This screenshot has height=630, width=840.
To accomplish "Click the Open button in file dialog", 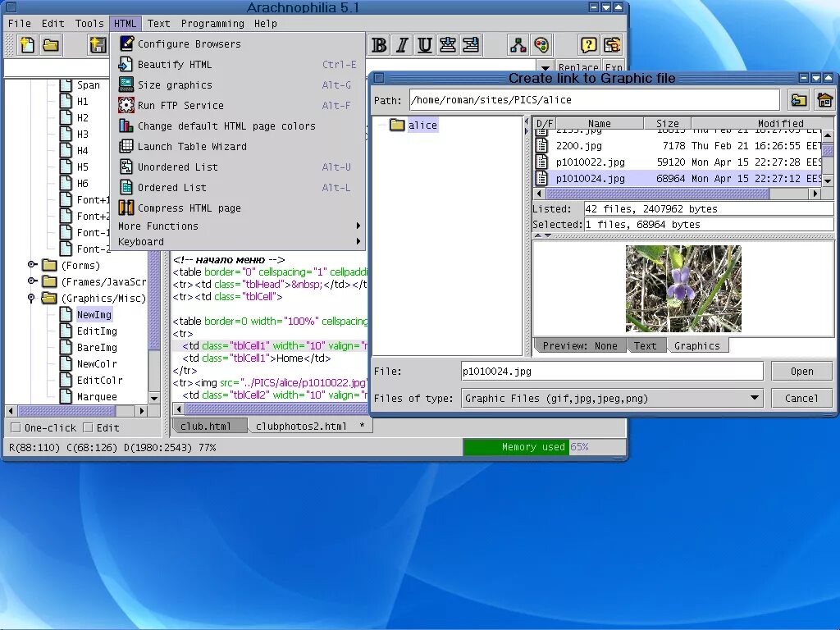I will point(801,372).
